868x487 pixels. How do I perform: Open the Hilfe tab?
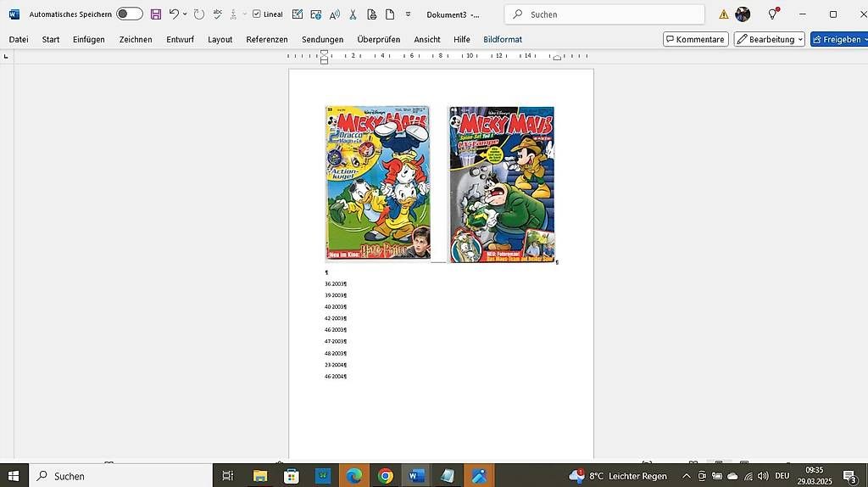(x=462, y=39)
